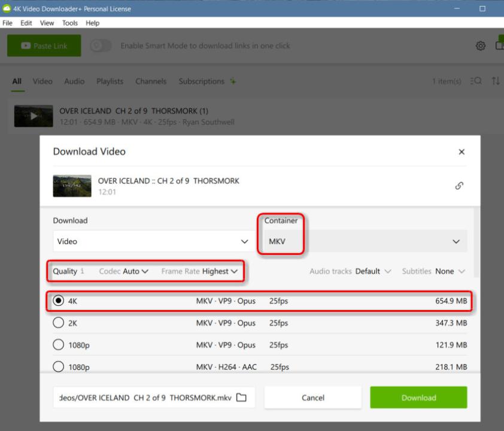
Task: Expand the Frame Rate Highest dropdown
Action: pos(220,271)
